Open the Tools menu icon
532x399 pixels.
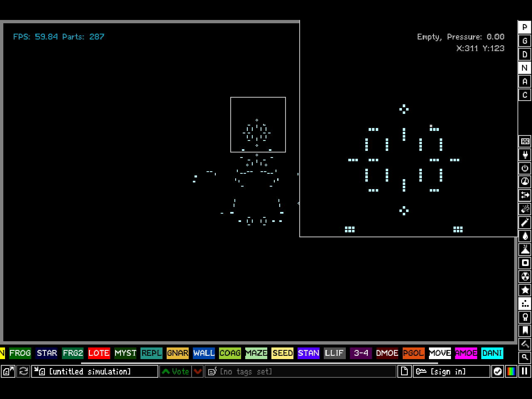point(525,317)
